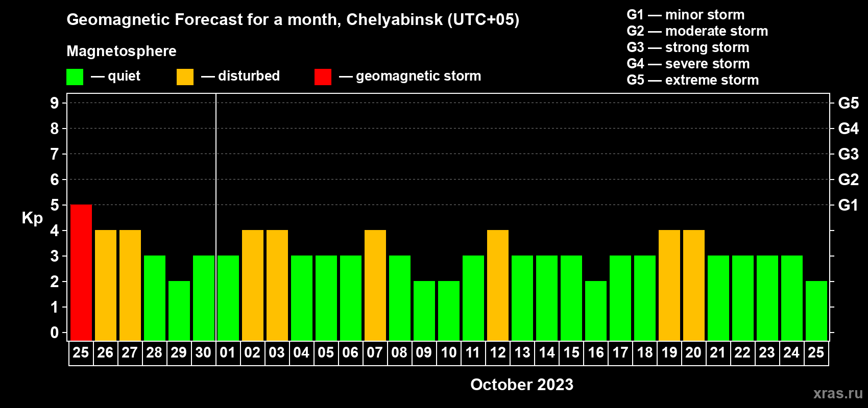Click the 'geomagnetic storm' legend label
The width and height of the screenshot is (868, 408).
pos(418,76)
